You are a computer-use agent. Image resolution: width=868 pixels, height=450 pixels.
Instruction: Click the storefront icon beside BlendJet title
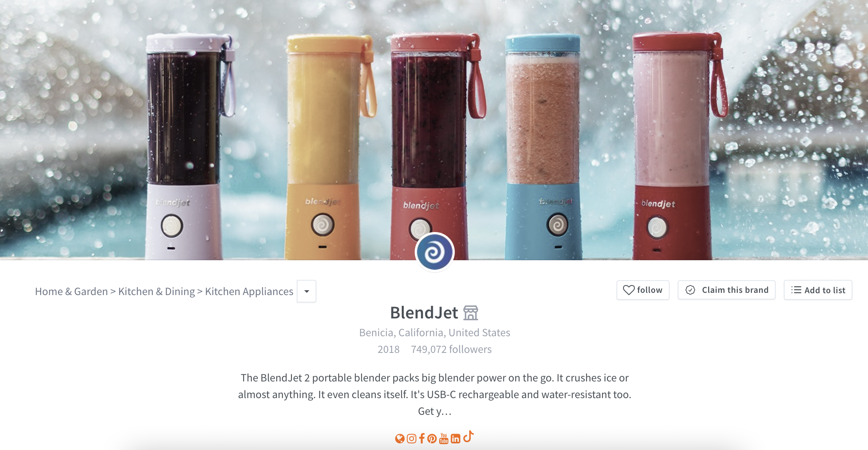(x=471, y=313)
